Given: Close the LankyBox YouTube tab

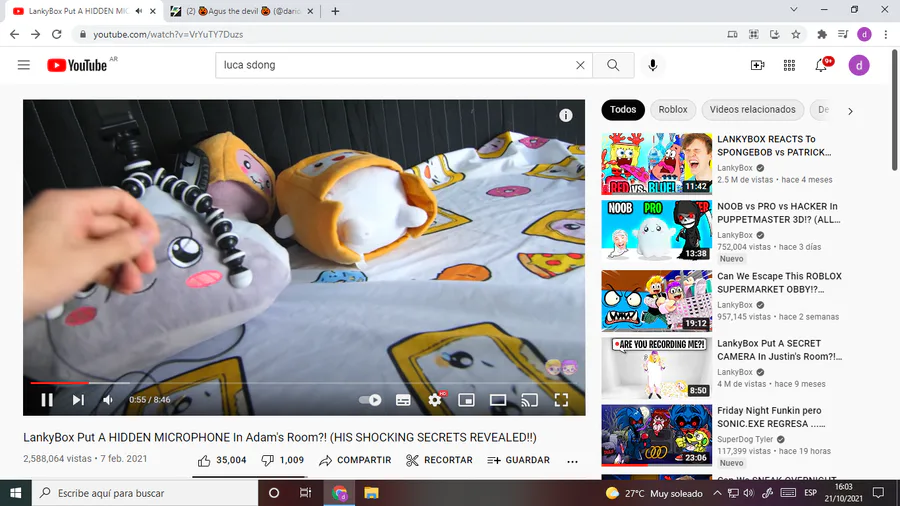Looking at the screenshot, I should [153, 11].
